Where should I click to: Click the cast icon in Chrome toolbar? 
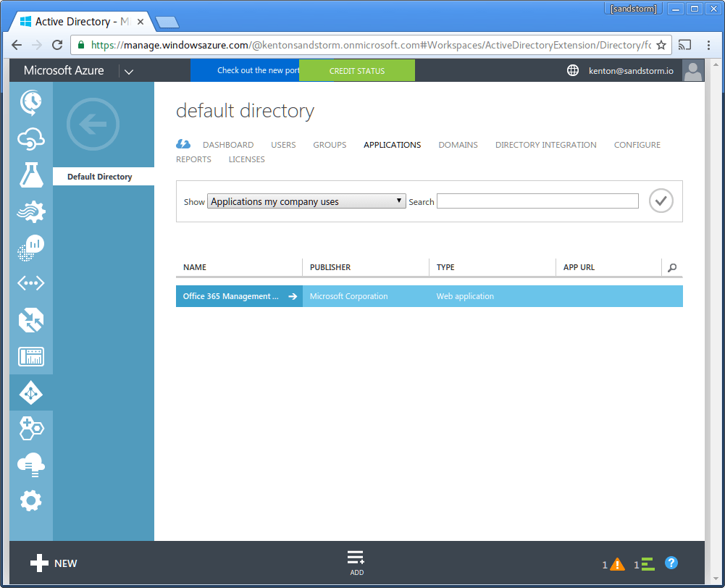tap(684, 45)
